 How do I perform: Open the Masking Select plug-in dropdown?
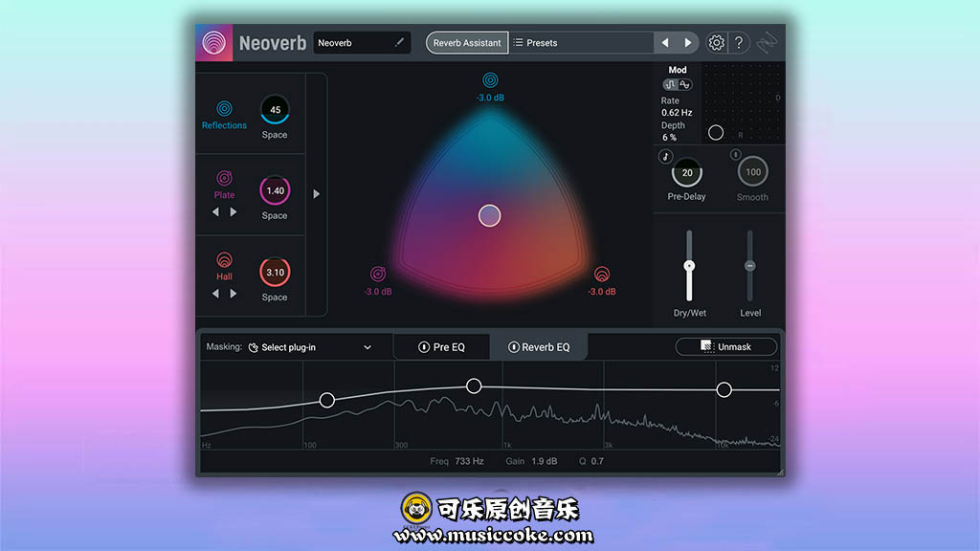pyautogui.click(x=310, y=347)
